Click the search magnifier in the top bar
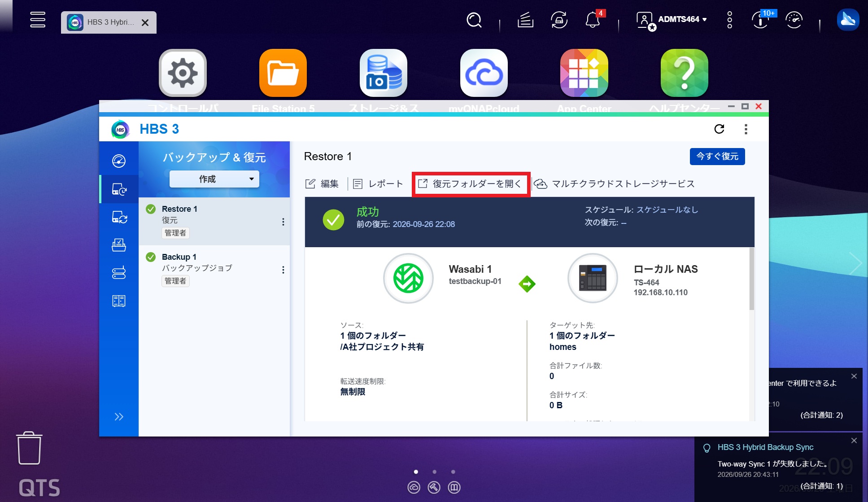The width and height of the screenshot is (868, 502). coord(474,20)
